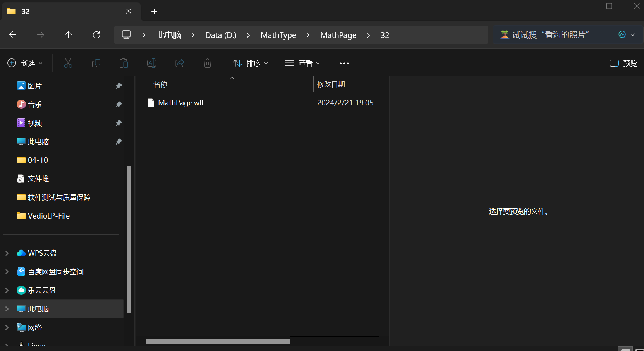This screenshot has height=351, width=644.
Task: Click the Copy icon in toolbar
Action: point(96,63)
